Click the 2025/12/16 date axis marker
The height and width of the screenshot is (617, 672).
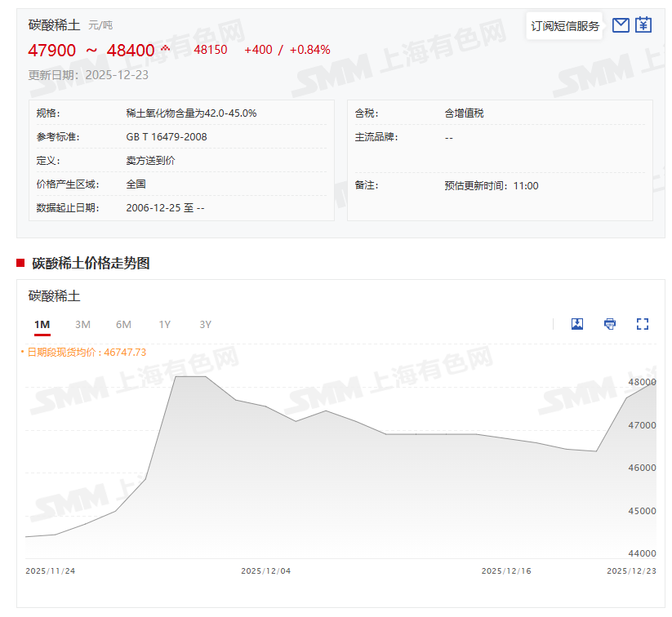(506, 570)
